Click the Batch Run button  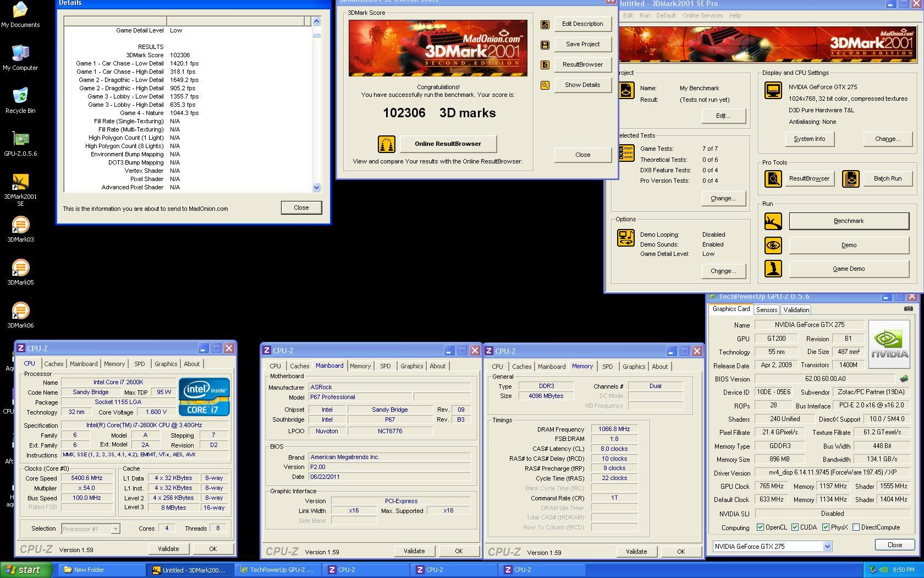(x=887, y=178)
